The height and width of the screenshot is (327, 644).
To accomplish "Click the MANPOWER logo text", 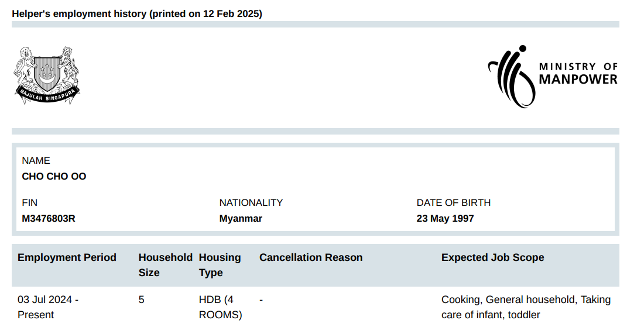I will [x=578, y=79].
